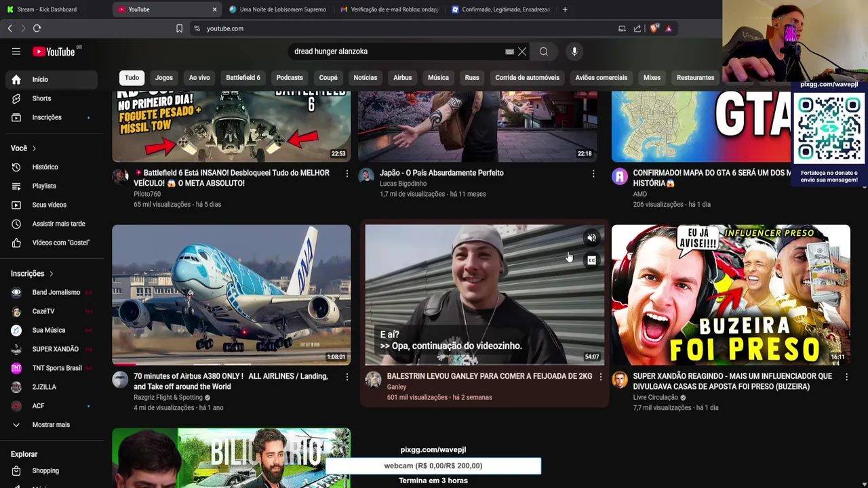Switch to Uma Noite de Lobisomem tab
The width and height of the screenshot is (868, 488).
[x=277, y=9]
